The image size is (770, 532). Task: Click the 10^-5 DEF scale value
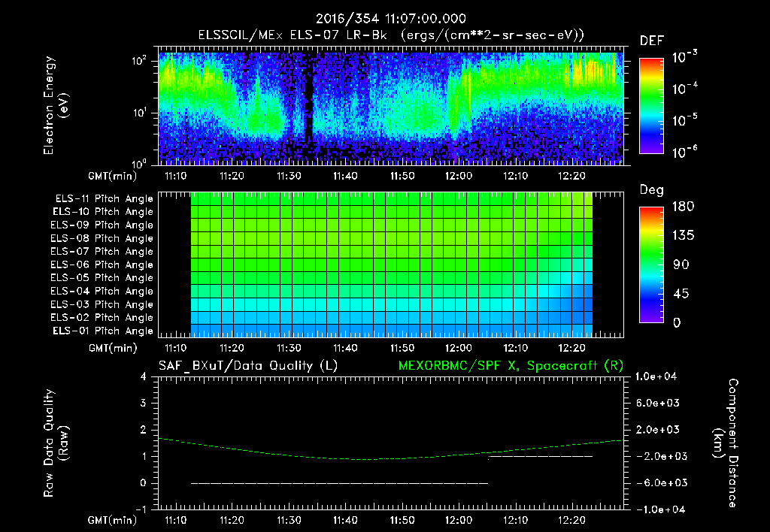(684, 119)
